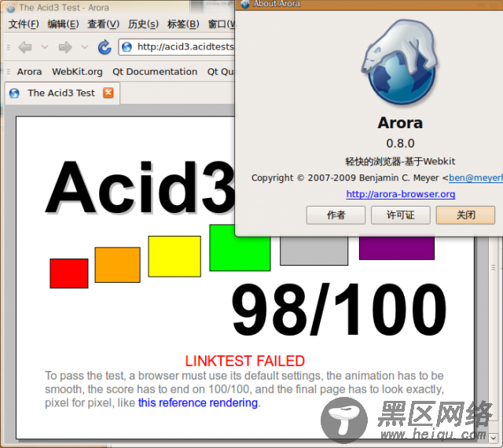Open the 标签(B) menu
This screenshot has height=448, width=503.
[183, 24]
